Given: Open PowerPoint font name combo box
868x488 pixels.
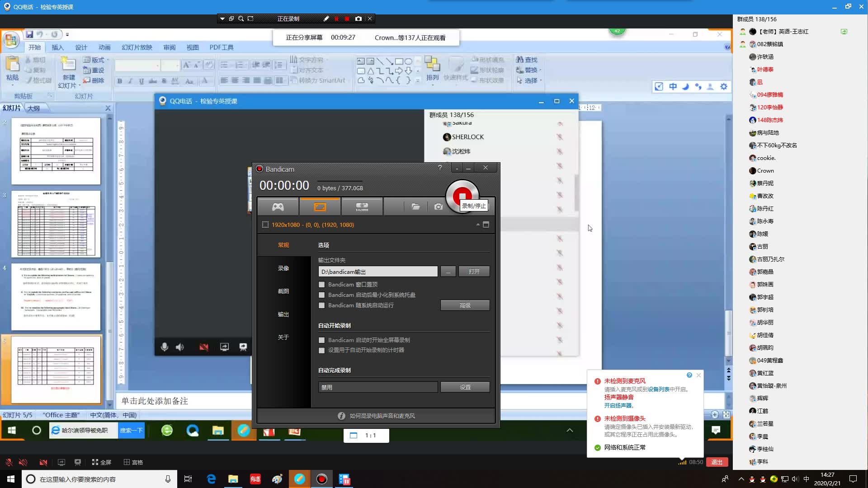Looking at the screenshot, I should pos(137,66).
